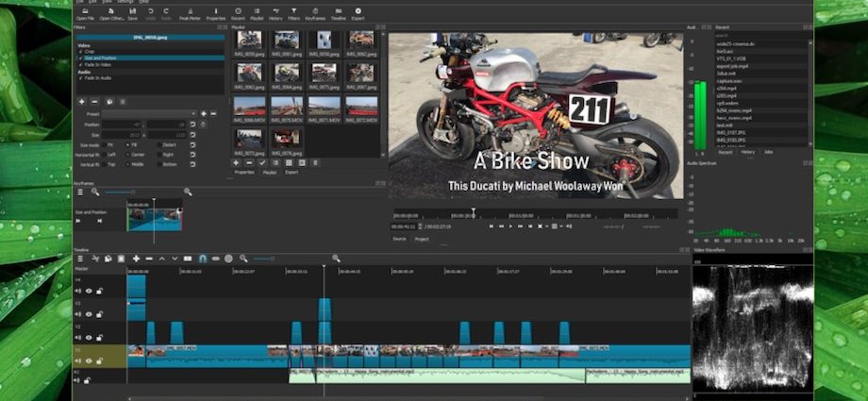Image resolution: width=868 pixels, height=401 pixels.
Task: Remove selected filter with the minus icon
Action: click(x=94, y=102)
